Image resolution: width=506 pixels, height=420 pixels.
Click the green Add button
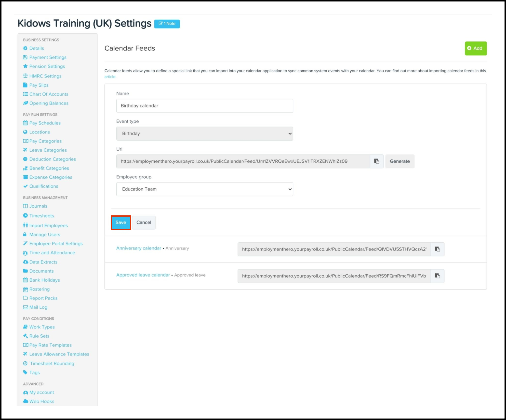click(476, 48)
